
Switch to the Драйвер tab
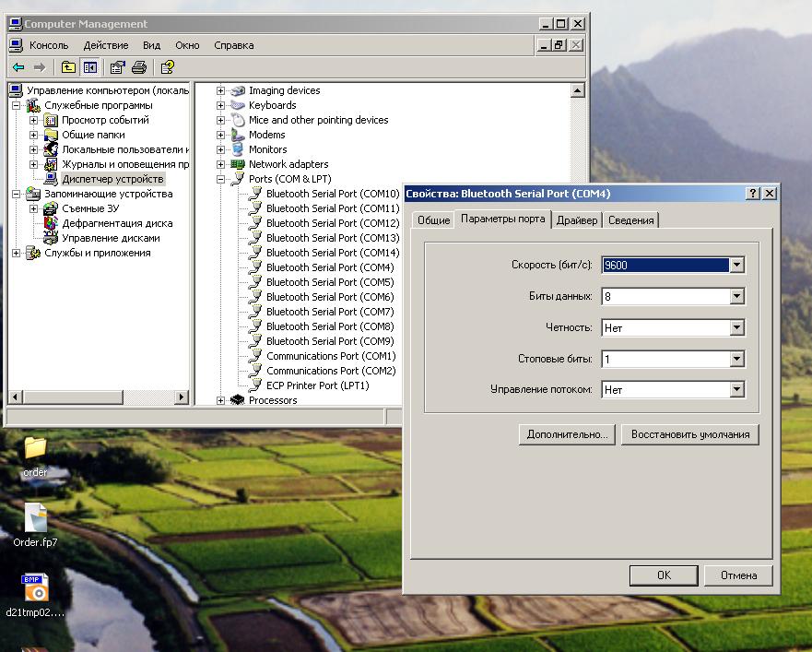[x=576, y=220]
